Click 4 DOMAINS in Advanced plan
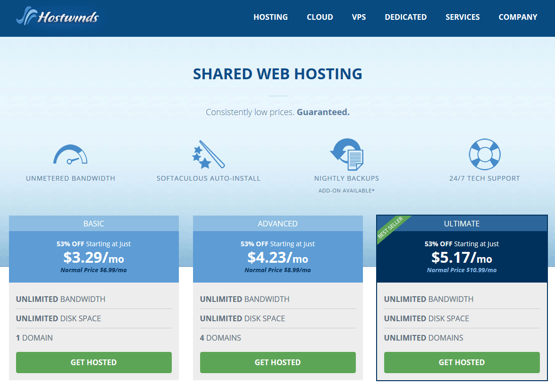555x392 pixels. point(220,338)
